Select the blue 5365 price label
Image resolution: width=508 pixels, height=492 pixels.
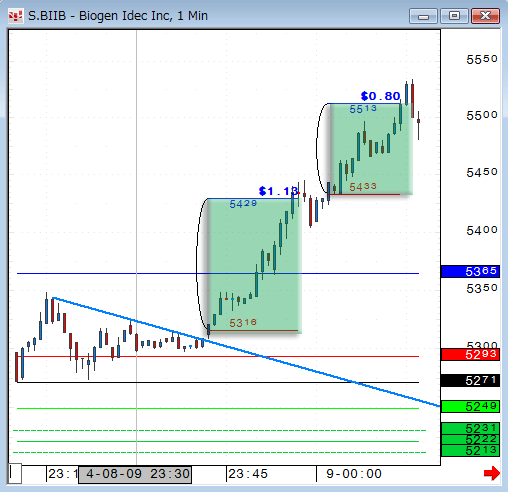(470, 271)
